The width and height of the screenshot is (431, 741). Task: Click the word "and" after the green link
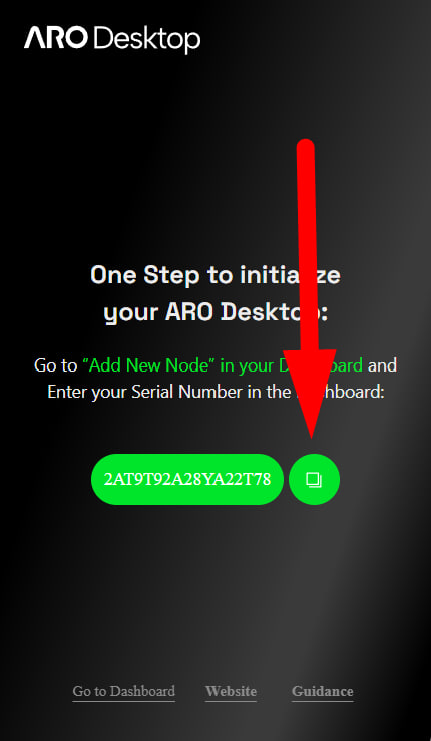[382, 365]
